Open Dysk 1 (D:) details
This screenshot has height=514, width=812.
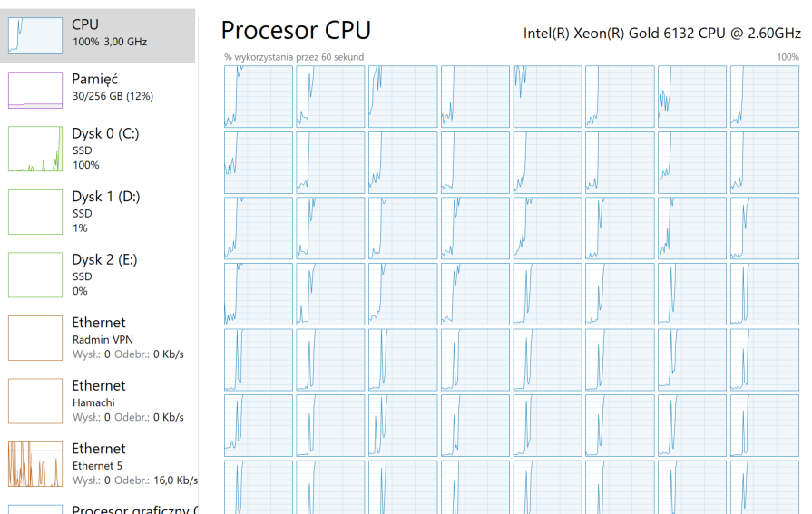98,212
